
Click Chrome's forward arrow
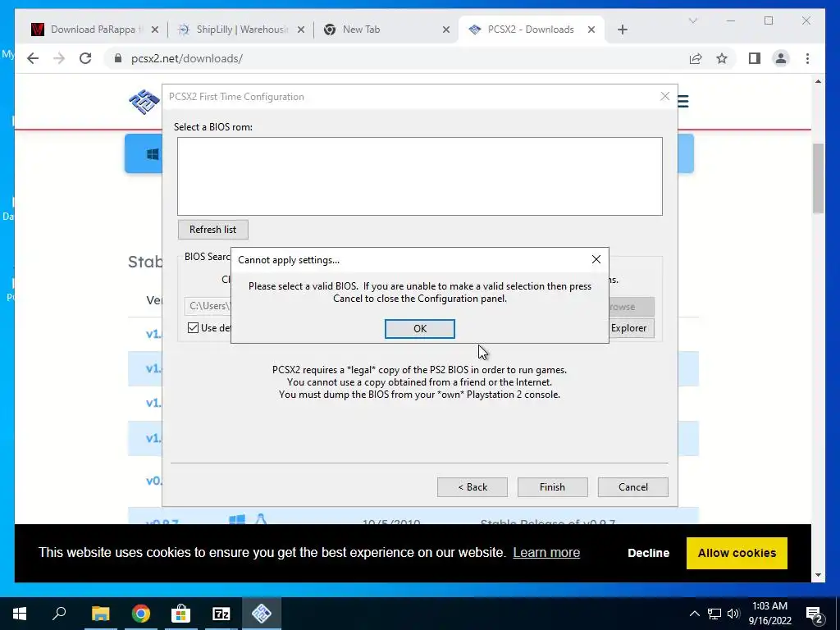coord(59,58)
